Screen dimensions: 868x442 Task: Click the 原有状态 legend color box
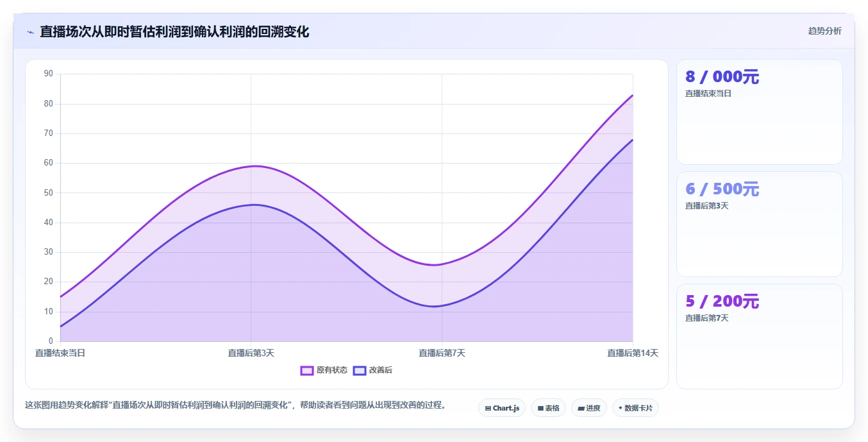click(307, 370)
